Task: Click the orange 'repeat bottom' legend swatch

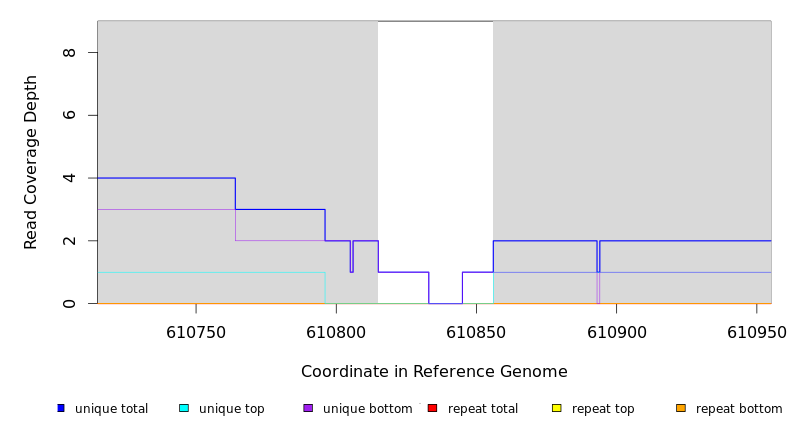Action: click(x=681, y=408)
